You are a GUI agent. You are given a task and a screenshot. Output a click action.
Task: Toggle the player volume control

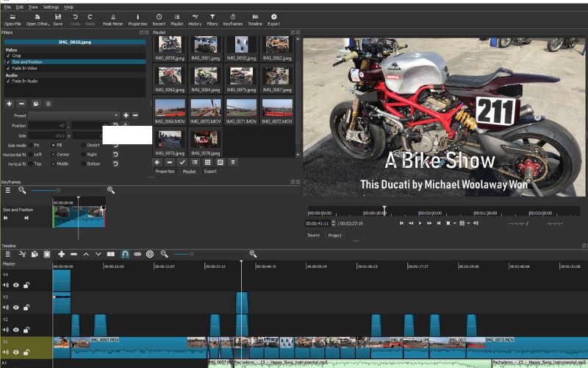(476, 223)
